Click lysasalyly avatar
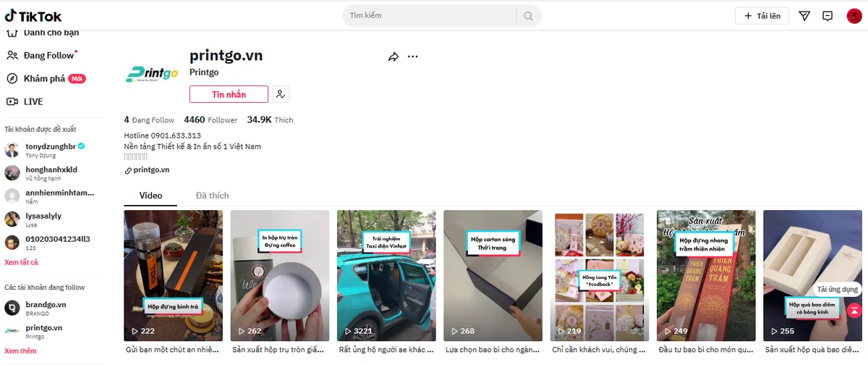 pos(12,219)
